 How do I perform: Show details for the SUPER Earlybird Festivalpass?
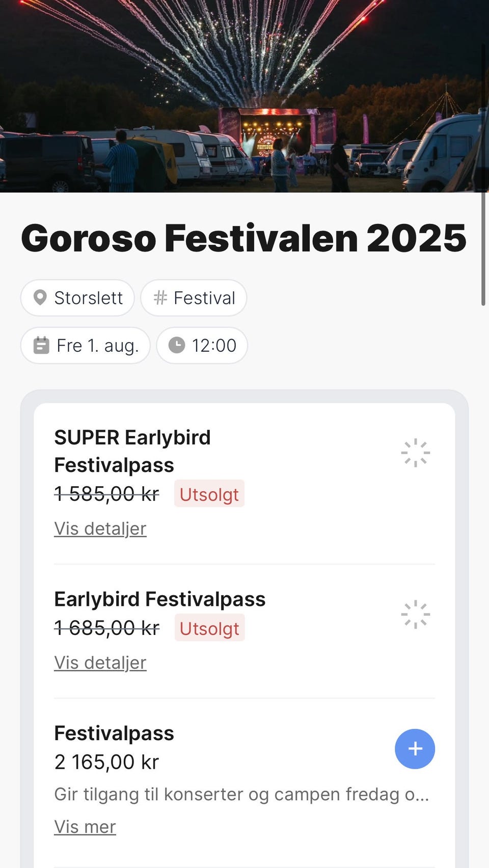[100, 528]
